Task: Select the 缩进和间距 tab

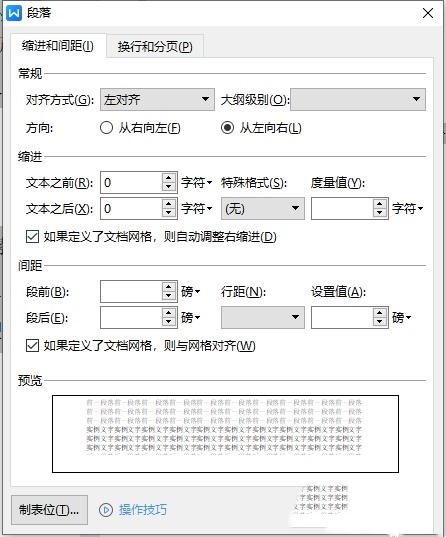Action: coord(58,46)
